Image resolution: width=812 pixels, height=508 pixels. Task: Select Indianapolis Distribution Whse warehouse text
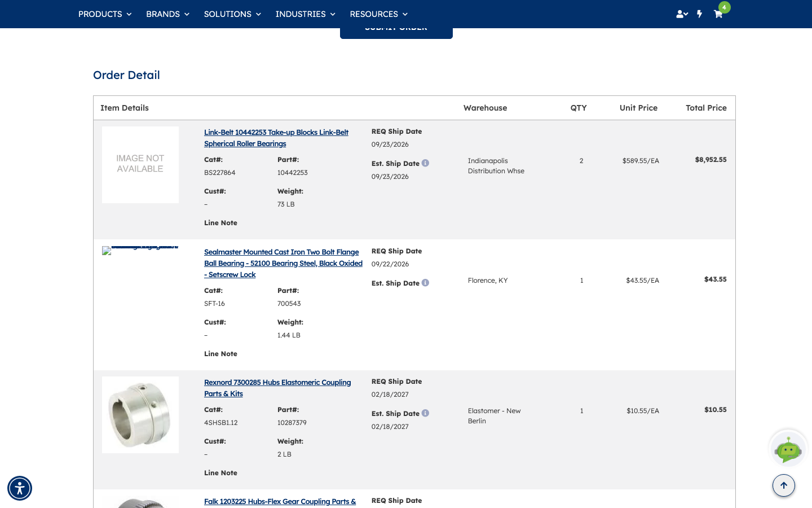pos(496,166)
